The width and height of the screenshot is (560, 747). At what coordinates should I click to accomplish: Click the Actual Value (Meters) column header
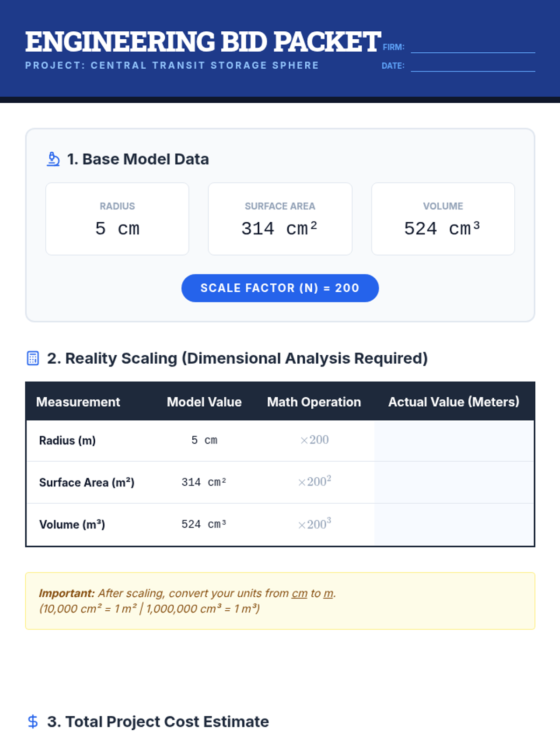[454, 402]
